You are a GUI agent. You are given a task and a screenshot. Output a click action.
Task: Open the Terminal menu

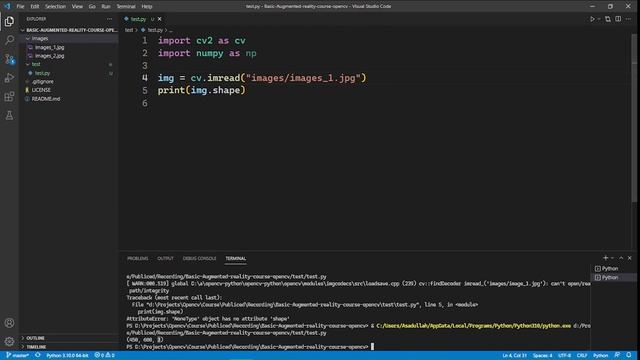(x=126, y=7)
